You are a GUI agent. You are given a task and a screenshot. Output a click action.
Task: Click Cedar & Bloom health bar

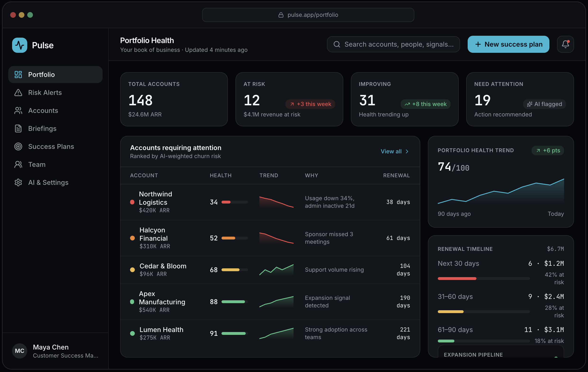point(235,270)
